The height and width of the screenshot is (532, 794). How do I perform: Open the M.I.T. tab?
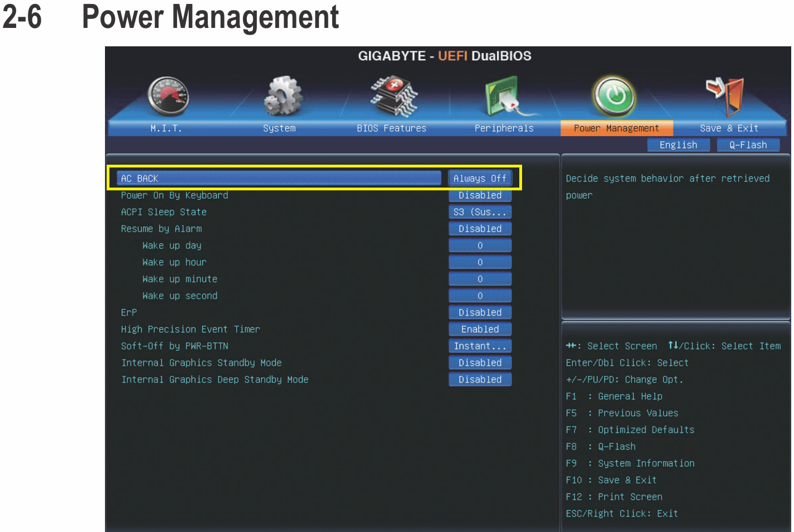tap(166, 128)
